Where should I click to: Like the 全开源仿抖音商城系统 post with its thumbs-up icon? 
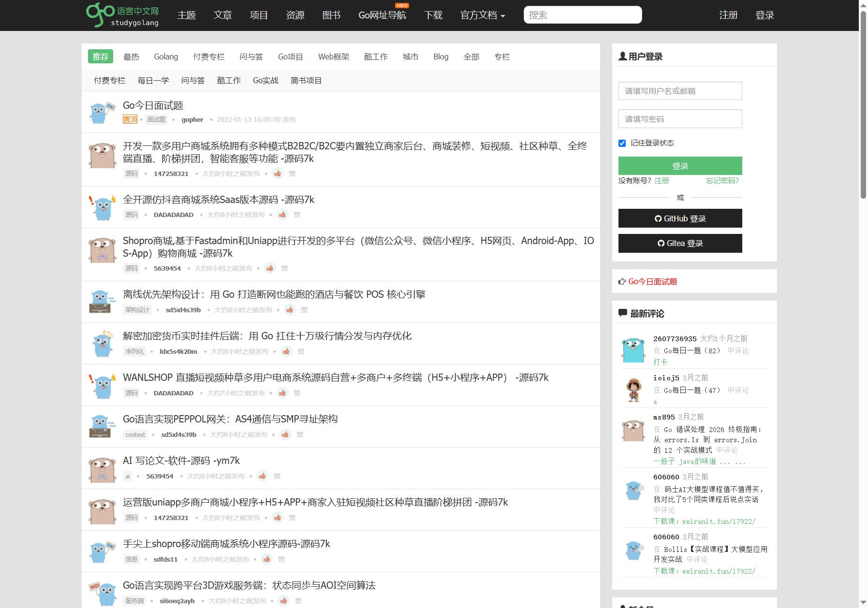pos(283,215)
